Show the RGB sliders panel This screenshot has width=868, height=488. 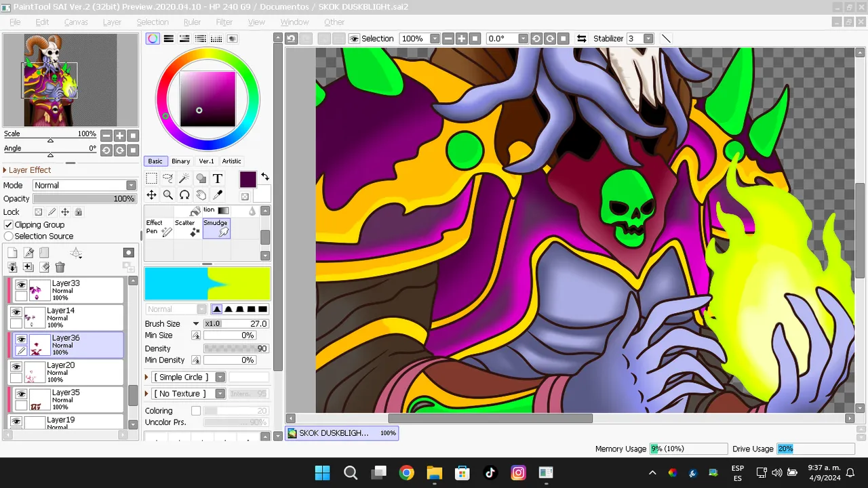click(x=169, y=39)
